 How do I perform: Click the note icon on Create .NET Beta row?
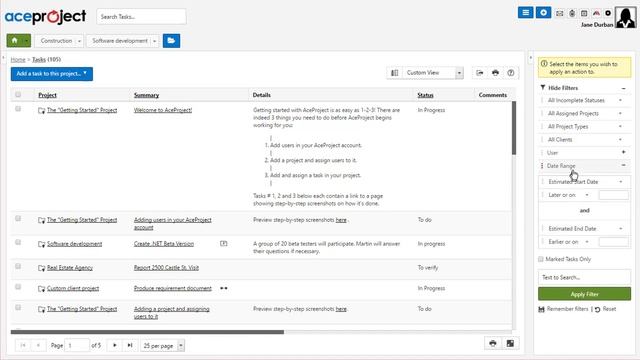[223, 244]
